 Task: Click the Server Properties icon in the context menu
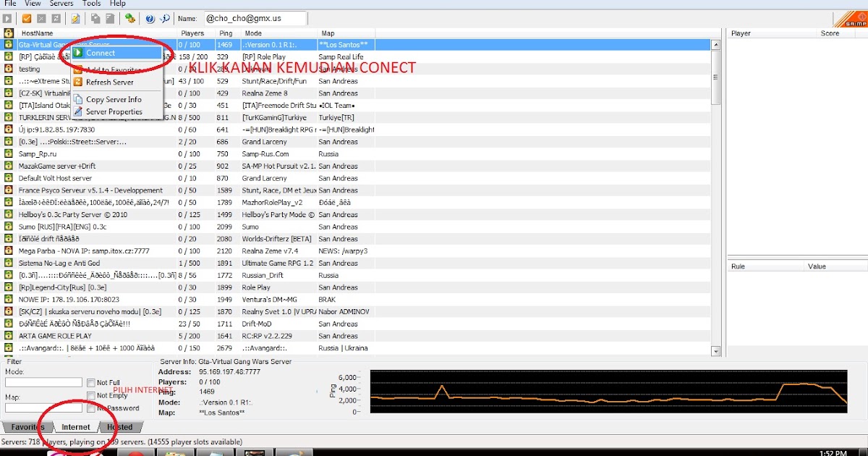pyautogui.click(x=78, y=111)
